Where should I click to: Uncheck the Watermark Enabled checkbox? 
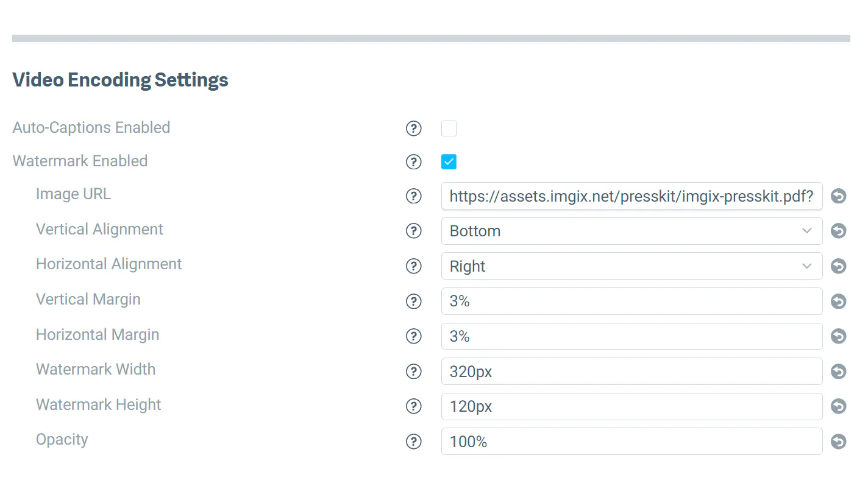click(449, 161)
